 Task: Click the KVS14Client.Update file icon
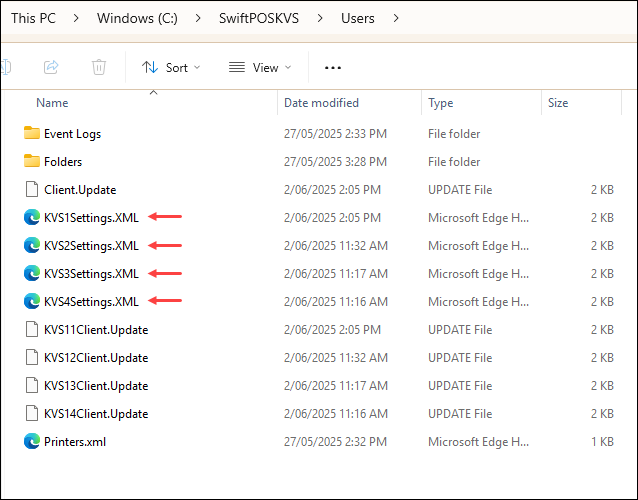pos(32,413)
